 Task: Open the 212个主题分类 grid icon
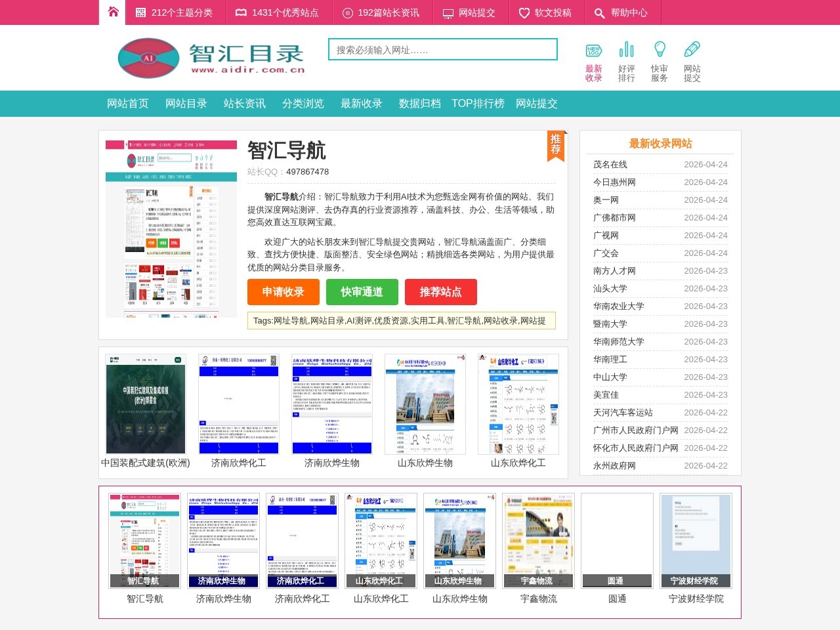tap(140, 12)
